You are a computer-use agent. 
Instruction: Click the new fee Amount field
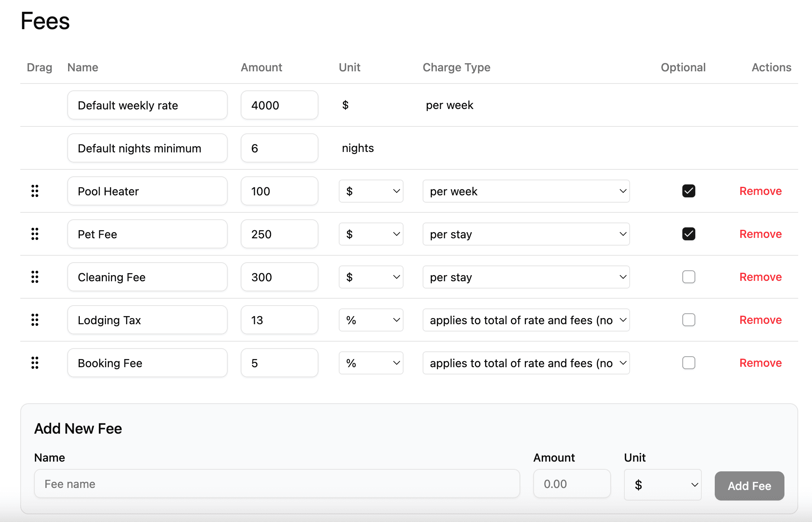tap(572, 483)
